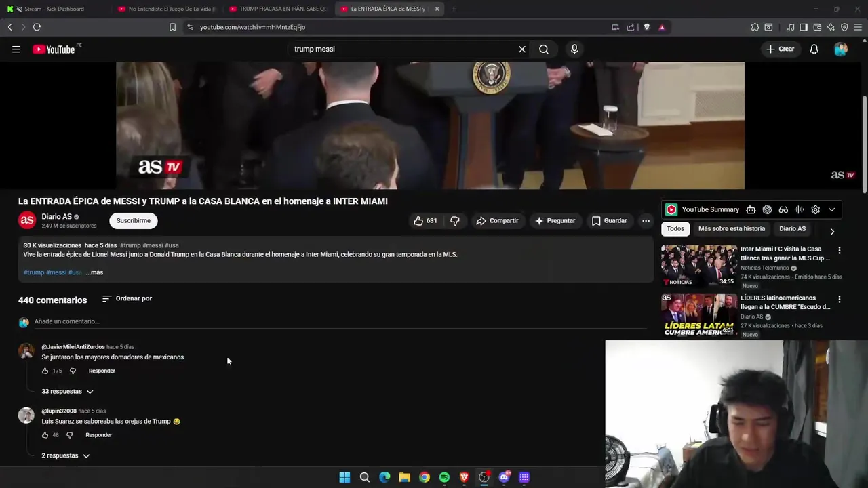Open YouTube Summary settings gear
The width and height of the screenshot is (868, 488).
[816, 209]
